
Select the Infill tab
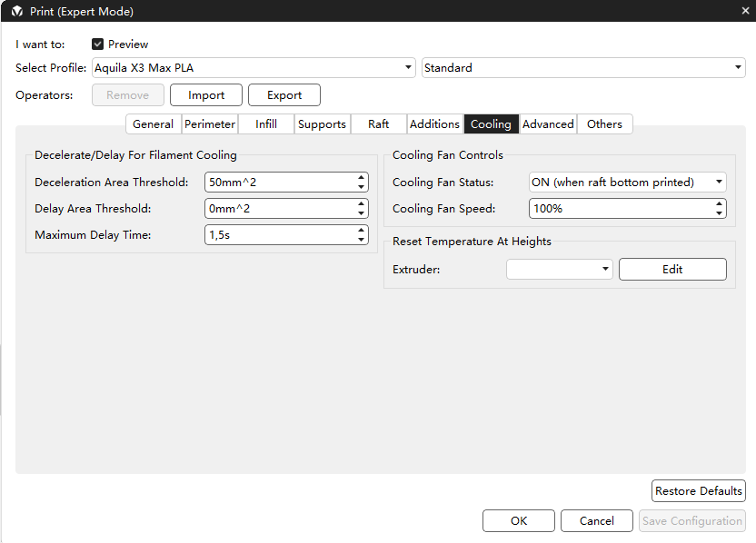[x=266, y=124]
